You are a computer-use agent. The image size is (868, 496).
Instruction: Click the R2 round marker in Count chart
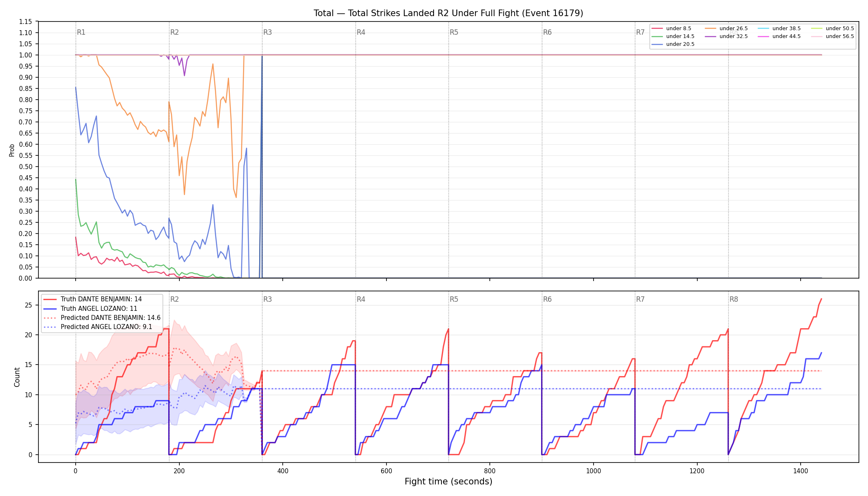click(x=174, y=299)
